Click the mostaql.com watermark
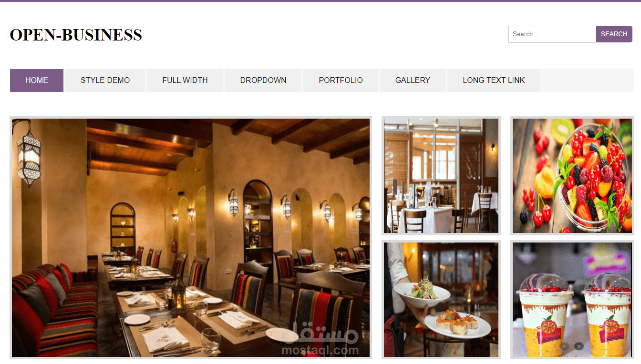 (x=320, y=339)
